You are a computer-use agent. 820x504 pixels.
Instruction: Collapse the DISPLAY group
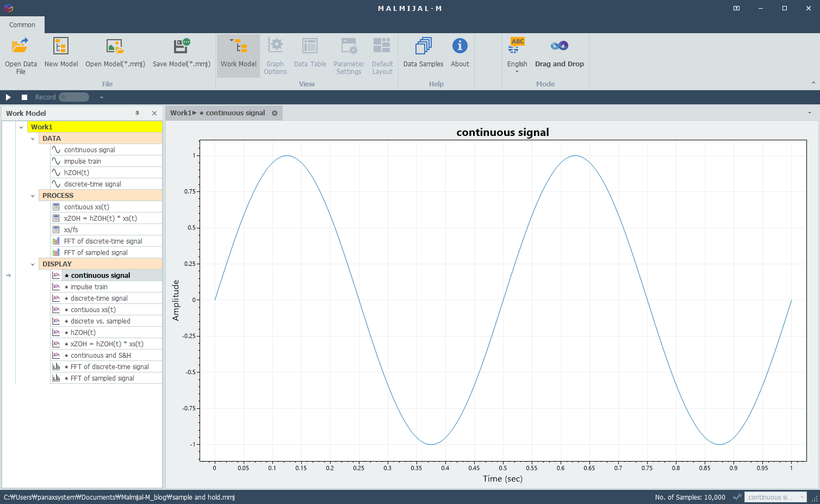tap(33, 264)
